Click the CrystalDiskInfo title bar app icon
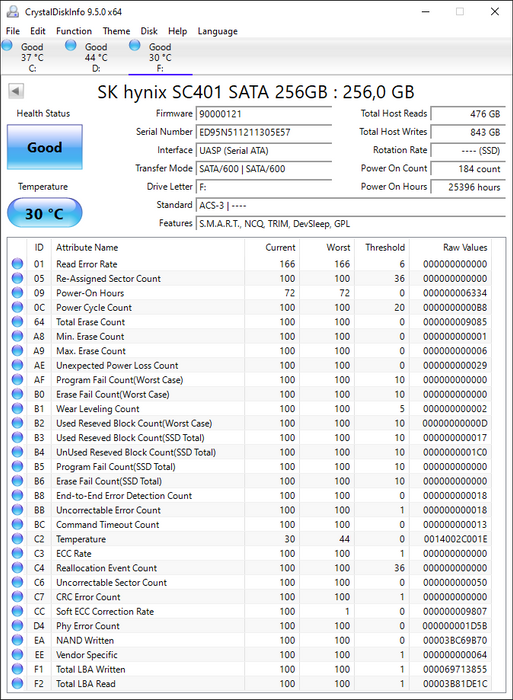The width and height of the screenshot is (513, 700). point(13,12)
